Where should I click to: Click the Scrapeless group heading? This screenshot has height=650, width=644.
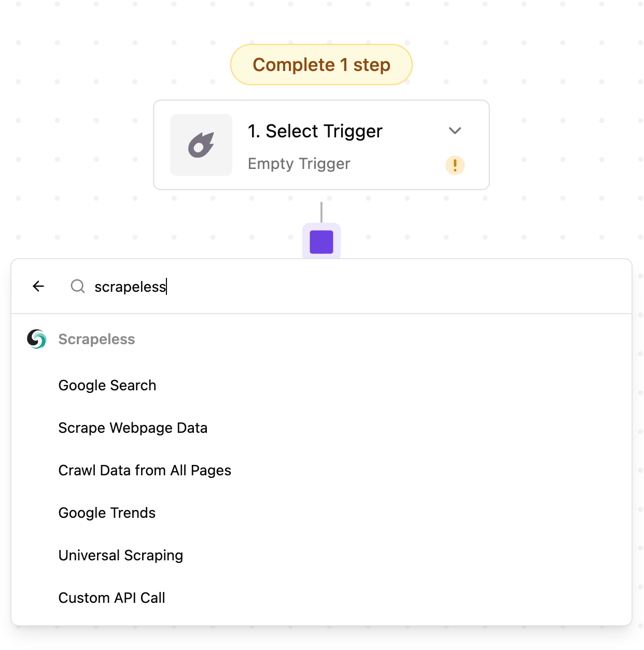click(x=96, y=339)
